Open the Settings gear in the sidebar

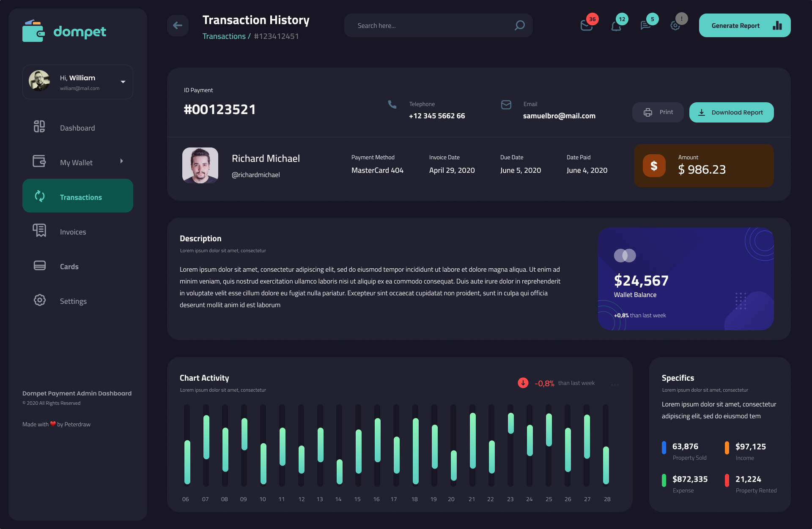39,300
